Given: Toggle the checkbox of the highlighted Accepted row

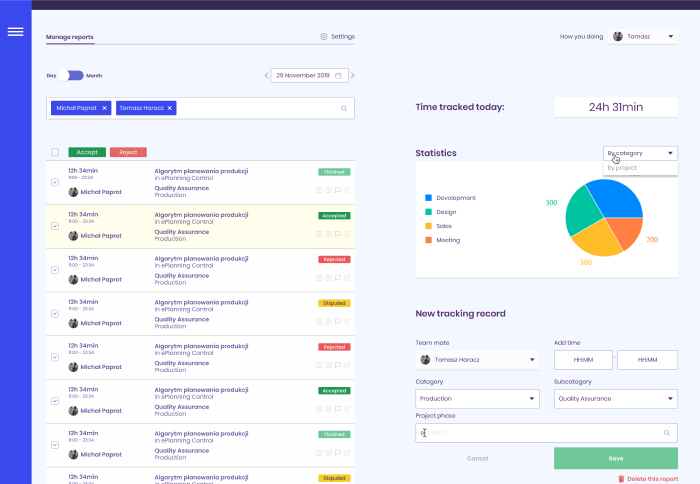Looking at the screenshot, I should pyautogui.click(x=55, y=226).
